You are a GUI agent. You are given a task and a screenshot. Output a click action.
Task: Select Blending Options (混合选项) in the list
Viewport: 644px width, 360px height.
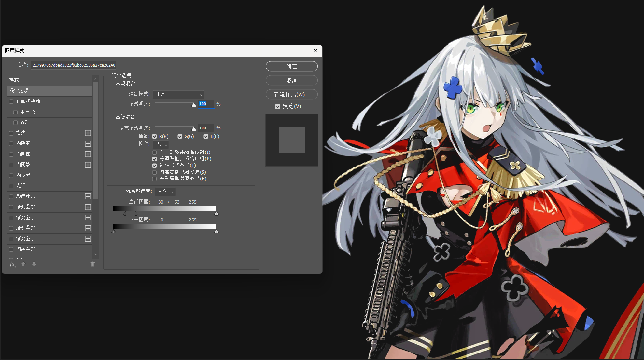pyautogui.click(x=49, y=91)
